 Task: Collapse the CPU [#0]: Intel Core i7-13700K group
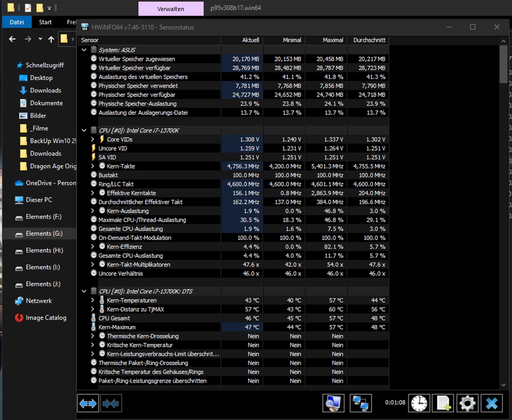[84, 130]
